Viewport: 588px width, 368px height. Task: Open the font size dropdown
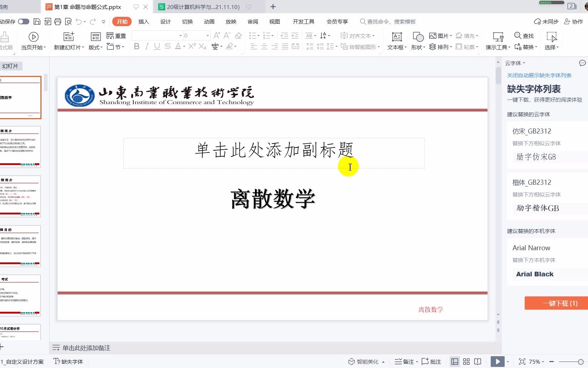pos(207,35)
